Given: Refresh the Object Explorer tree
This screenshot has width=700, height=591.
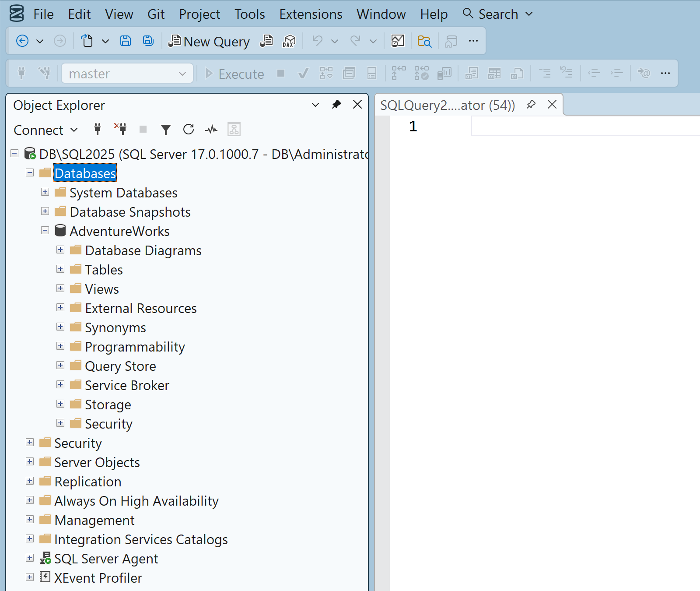Looking at the screenshot, I should click(189, 129).
